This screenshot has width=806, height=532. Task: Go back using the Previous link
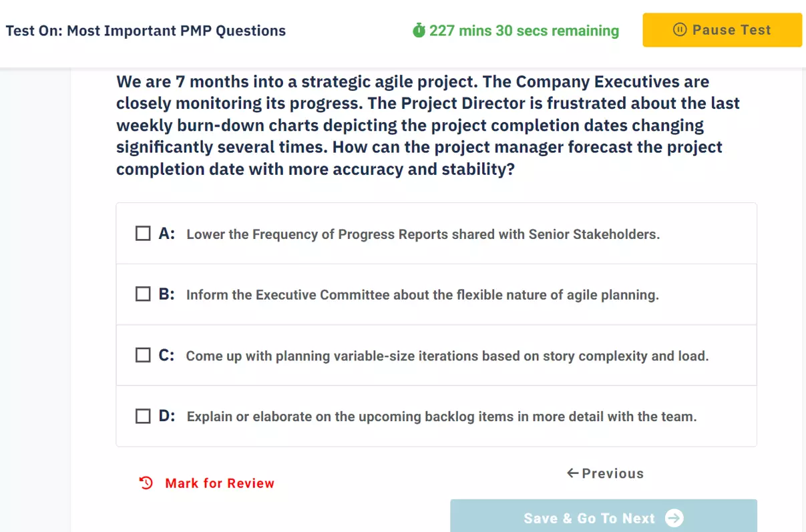[x=611, y=473]
